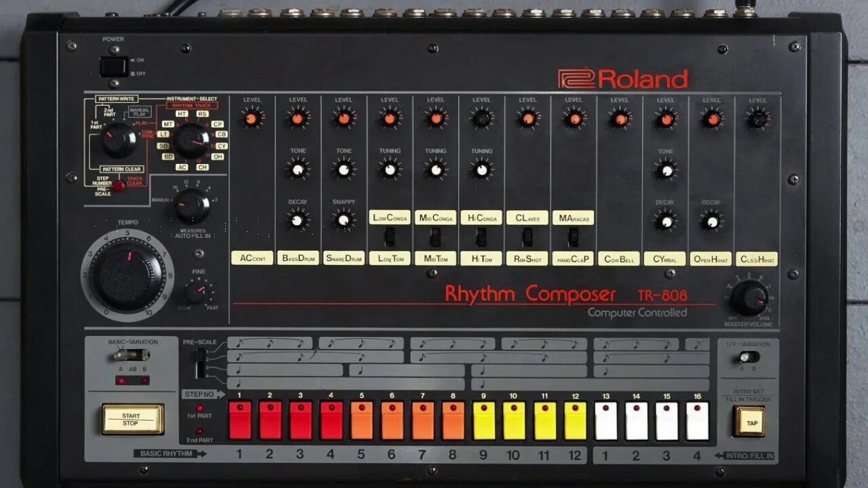Image resolution: width=868 pixels, height=488 pixels.
Task: Trigger white step button 15
Action: point(667,420)
